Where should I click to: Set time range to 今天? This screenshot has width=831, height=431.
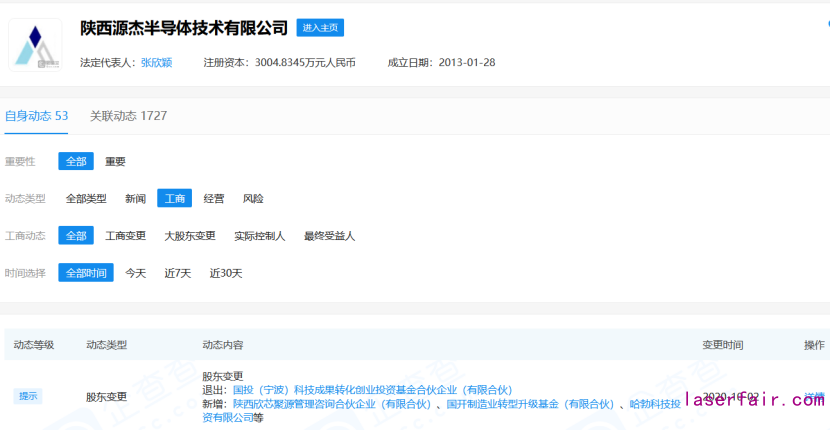[x=135, y=273]
